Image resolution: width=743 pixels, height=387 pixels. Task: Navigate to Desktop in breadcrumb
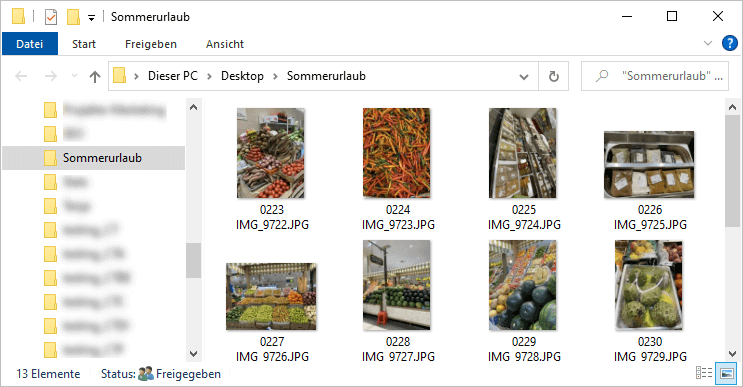click(x=242, y=76)
